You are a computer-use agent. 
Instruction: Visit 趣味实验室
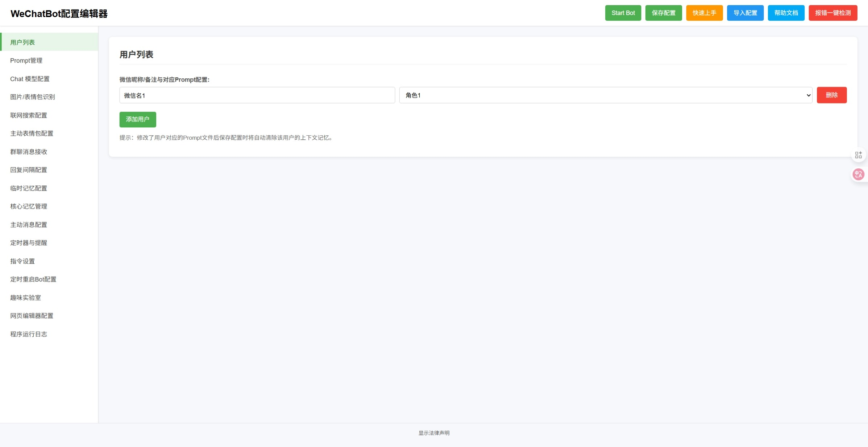pyautogui.click(x=49, y=298)
